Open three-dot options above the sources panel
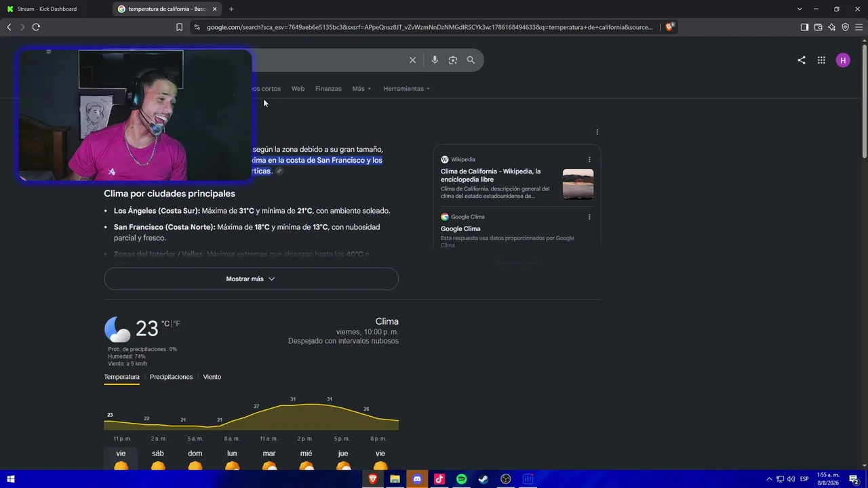Viewport: 868px width, 488px height. pos(597,132)
